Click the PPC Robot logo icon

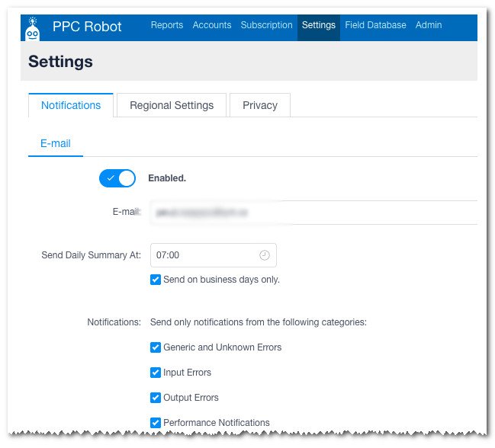tap(33, 29)
